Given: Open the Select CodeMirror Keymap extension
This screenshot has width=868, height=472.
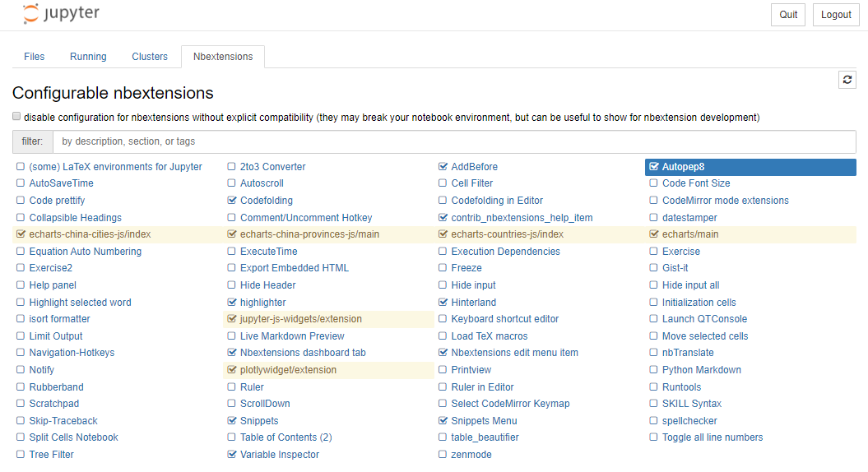Looking at the screenshot, I should pyautogui.click(x=510, y=404).
